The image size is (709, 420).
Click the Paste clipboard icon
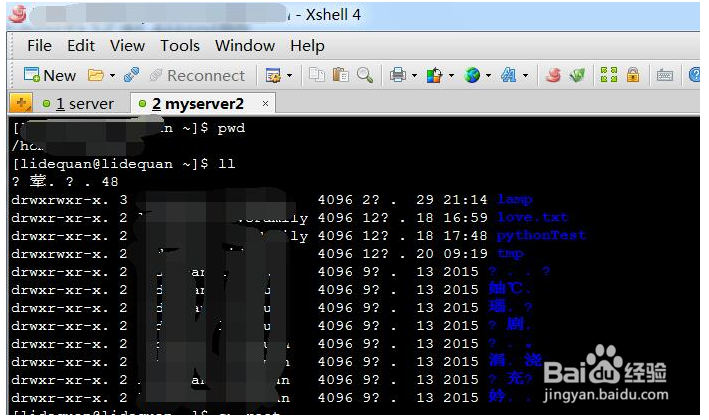pyautogui.click(x=340, y=75)
